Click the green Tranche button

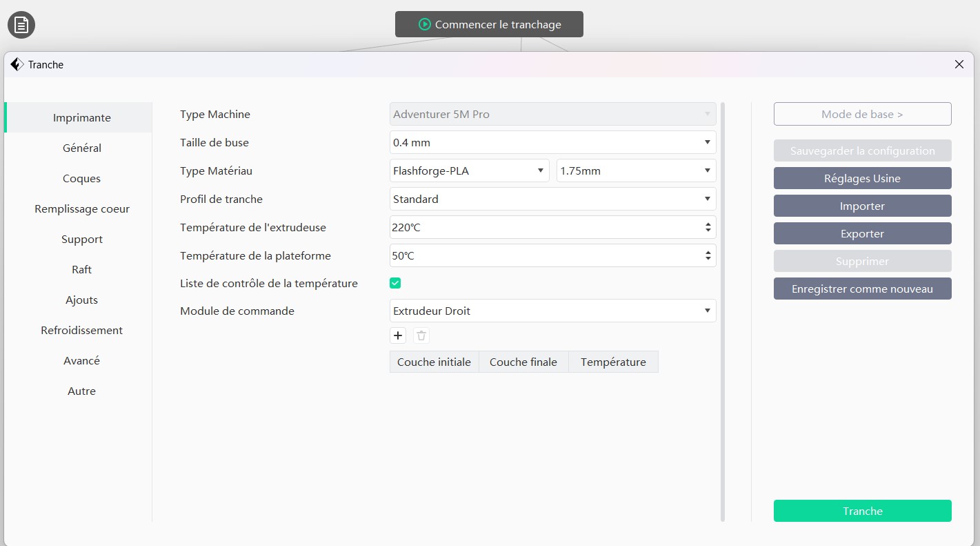point(862,511)
